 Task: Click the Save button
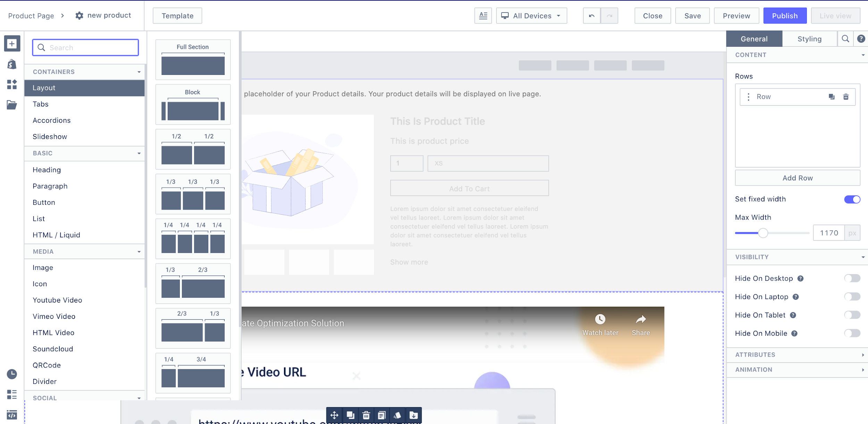click(692, 16)
